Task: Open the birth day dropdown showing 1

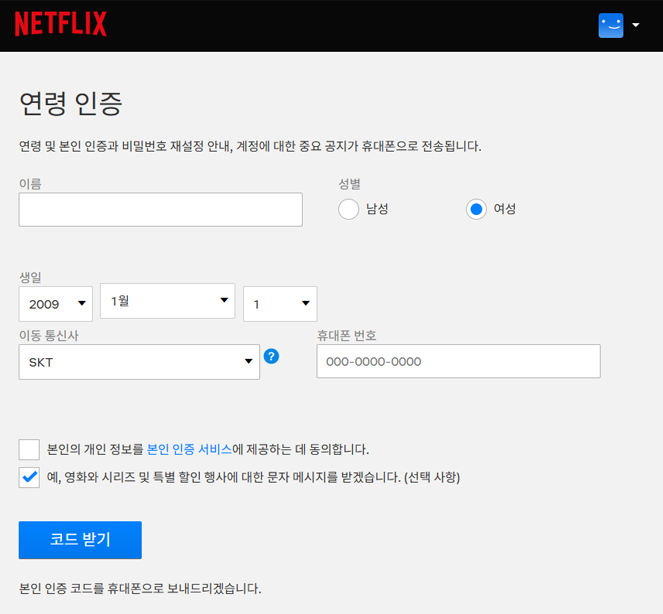Action: click(280, 304)
